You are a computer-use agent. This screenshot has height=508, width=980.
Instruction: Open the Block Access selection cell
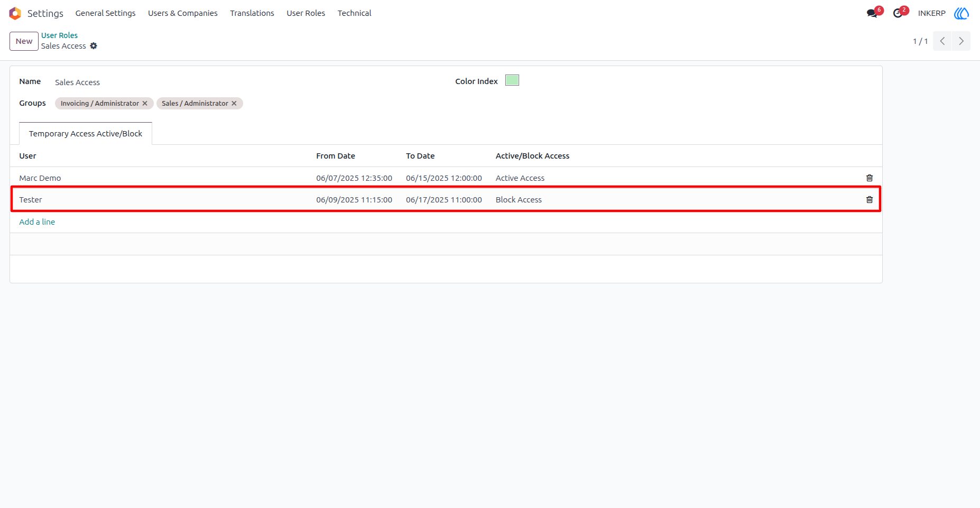(519, 200)
